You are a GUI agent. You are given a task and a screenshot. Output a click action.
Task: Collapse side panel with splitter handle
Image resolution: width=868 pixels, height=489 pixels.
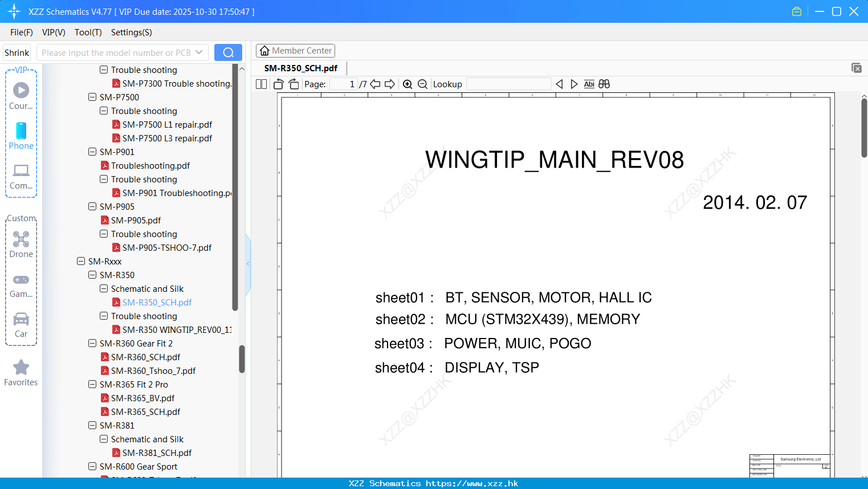click(x=248, y=264)
